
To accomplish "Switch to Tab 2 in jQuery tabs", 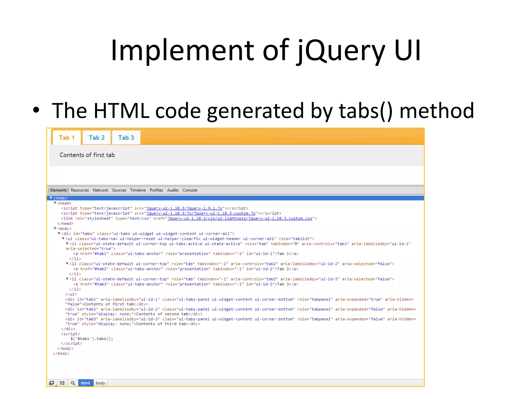I will click(97, 138).
